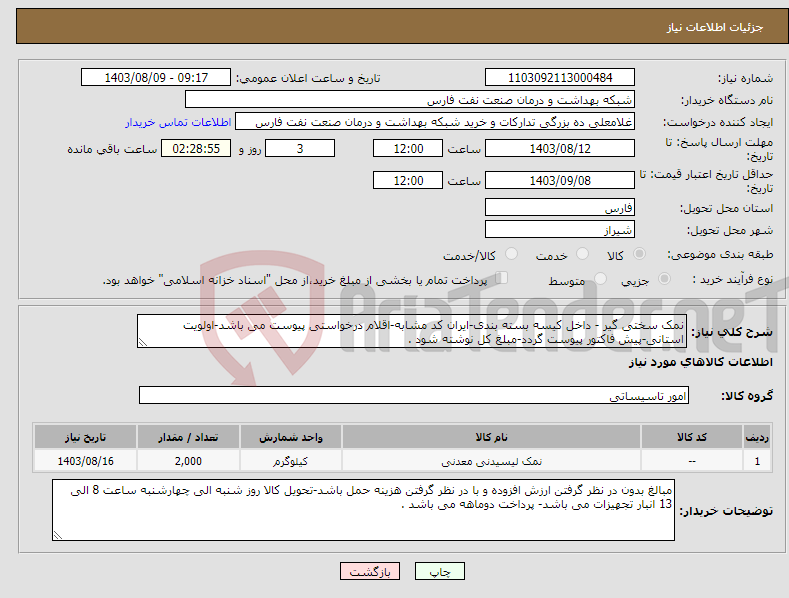This screenshot has height=598, width=789.
Task: Click the delivery province field فارس
Action: (560, 207)
